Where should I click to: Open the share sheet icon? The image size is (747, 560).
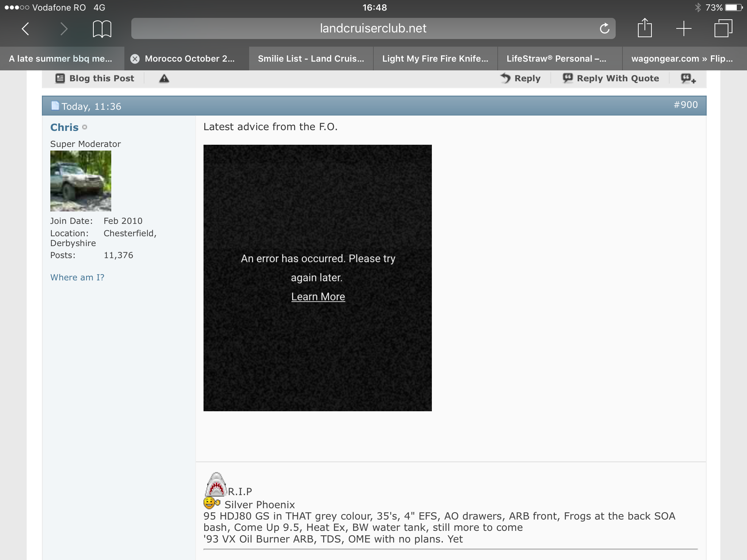click(645, 28)
